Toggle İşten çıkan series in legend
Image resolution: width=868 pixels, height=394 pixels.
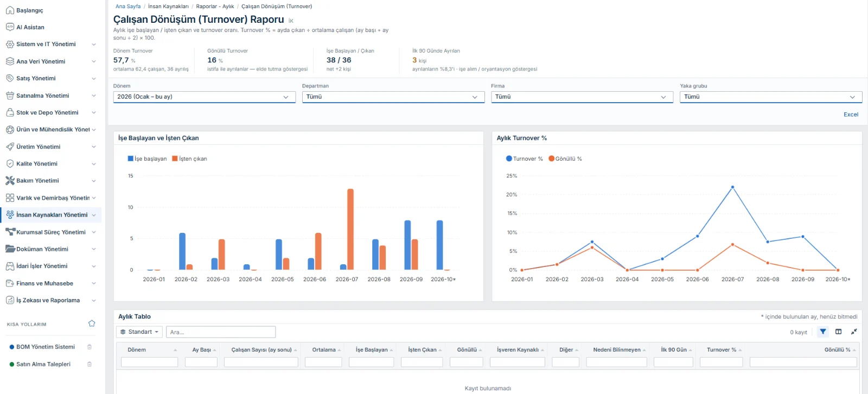pos(189,159)
